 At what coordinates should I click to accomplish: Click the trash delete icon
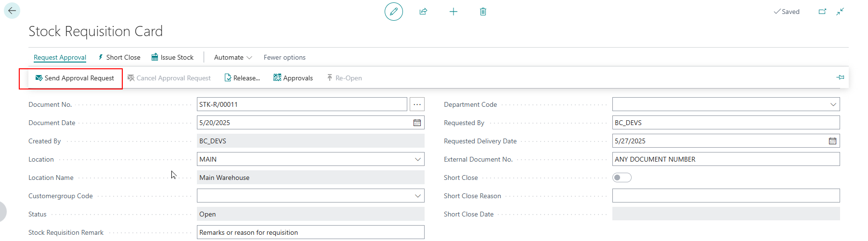pyautogui.click(x=483, y=12)
